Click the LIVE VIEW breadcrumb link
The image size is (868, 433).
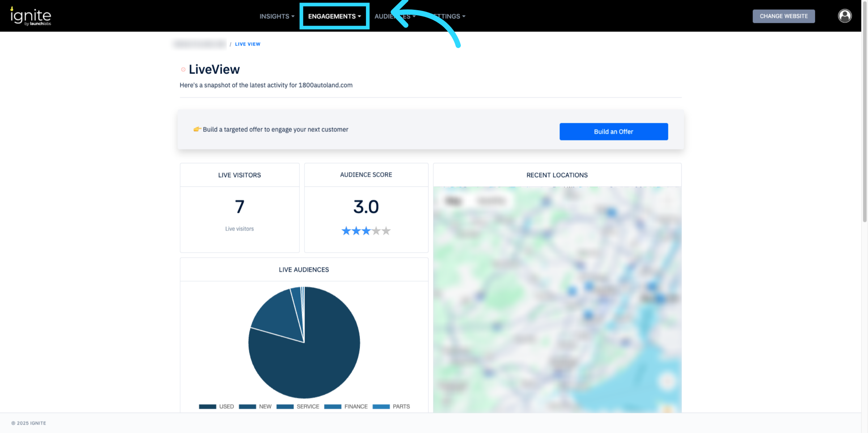(x=247, y=44)
